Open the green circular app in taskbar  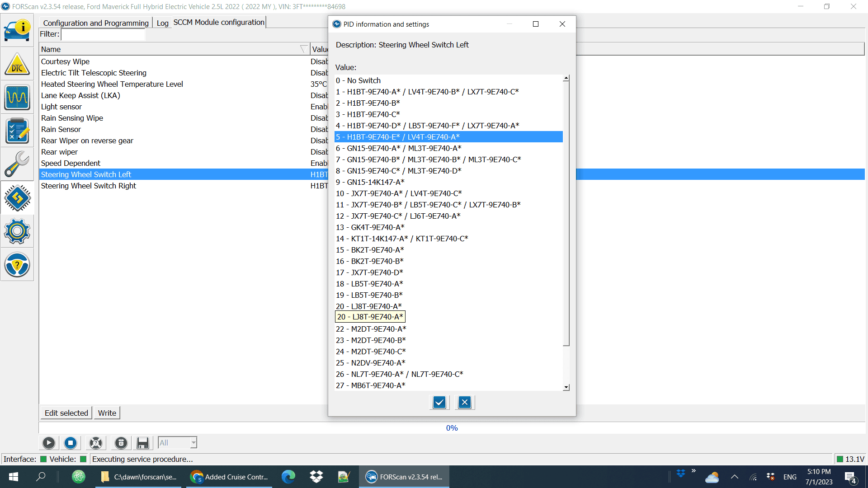pos(79,477)
